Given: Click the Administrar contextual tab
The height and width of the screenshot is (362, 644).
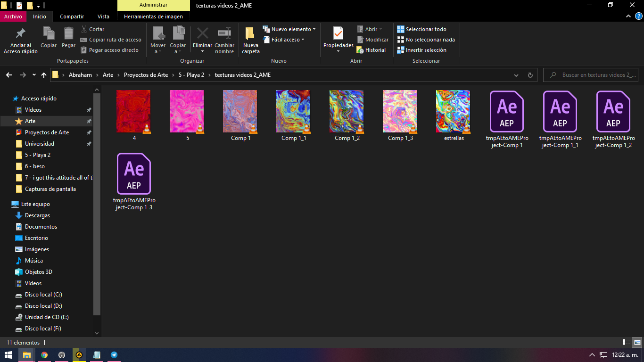Looking at the screenshot, I should [x=153, y=5].
